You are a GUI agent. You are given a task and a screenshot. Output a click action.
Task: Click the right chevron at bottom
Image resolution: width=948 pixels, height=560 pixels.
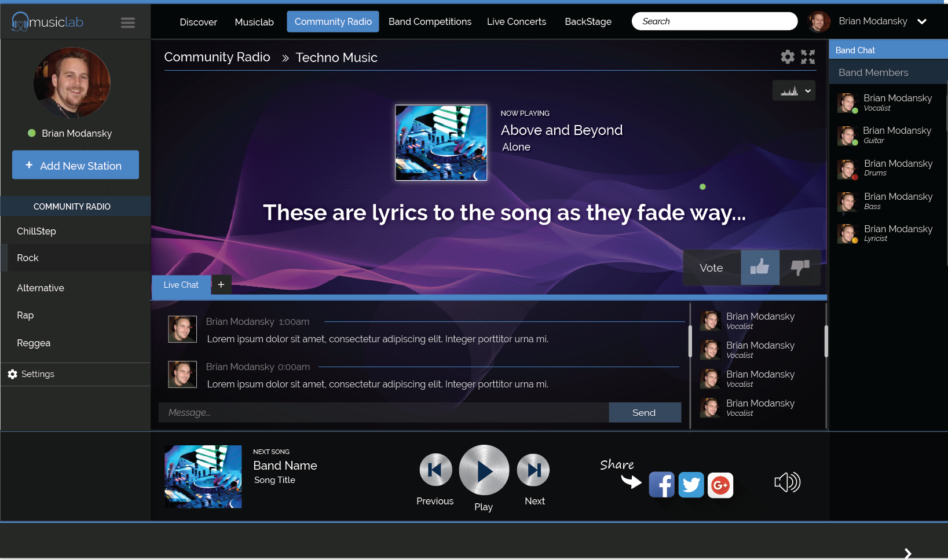(908, 553)
